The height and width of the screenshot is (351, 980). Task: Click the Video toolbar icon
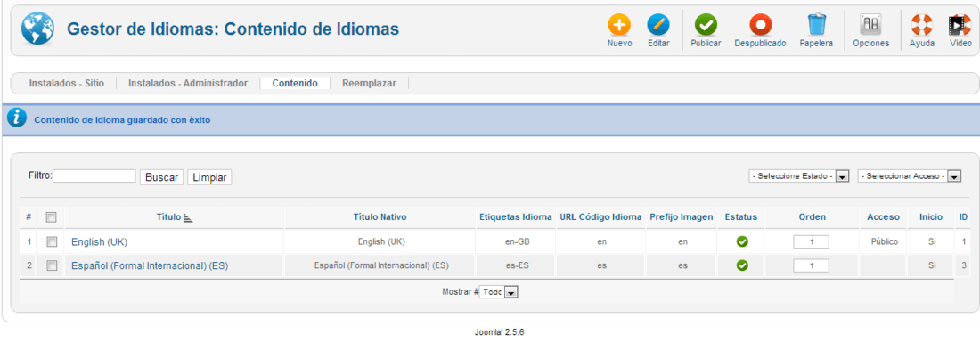pos(960,26)
